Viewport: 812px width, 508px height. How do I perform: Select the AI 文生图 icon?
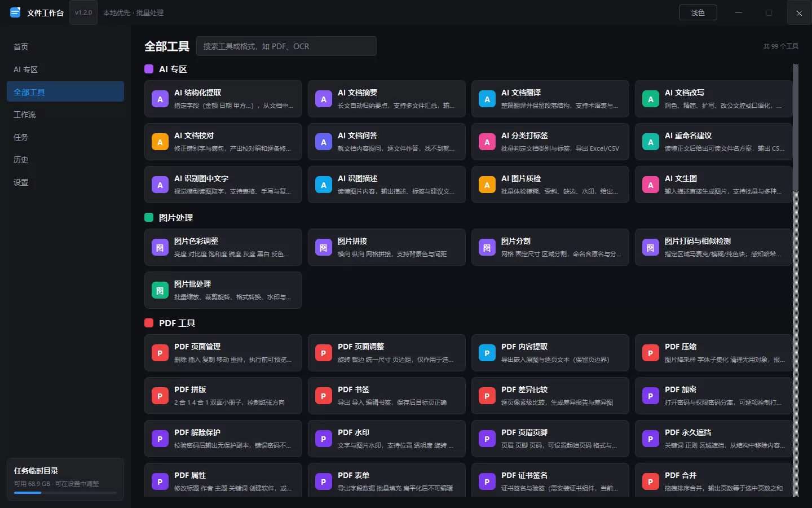(x=651, y=185)
